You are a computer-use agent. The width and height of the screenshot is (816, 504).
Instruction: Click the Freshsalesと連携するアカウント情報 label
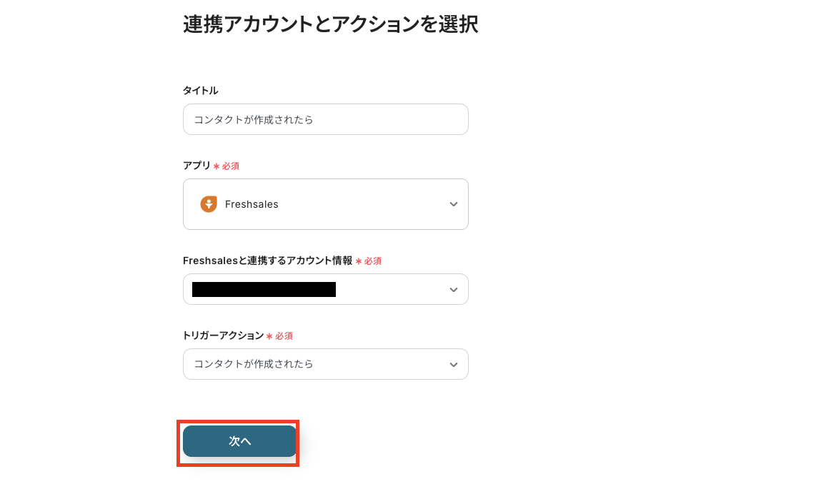pos(267,261)
